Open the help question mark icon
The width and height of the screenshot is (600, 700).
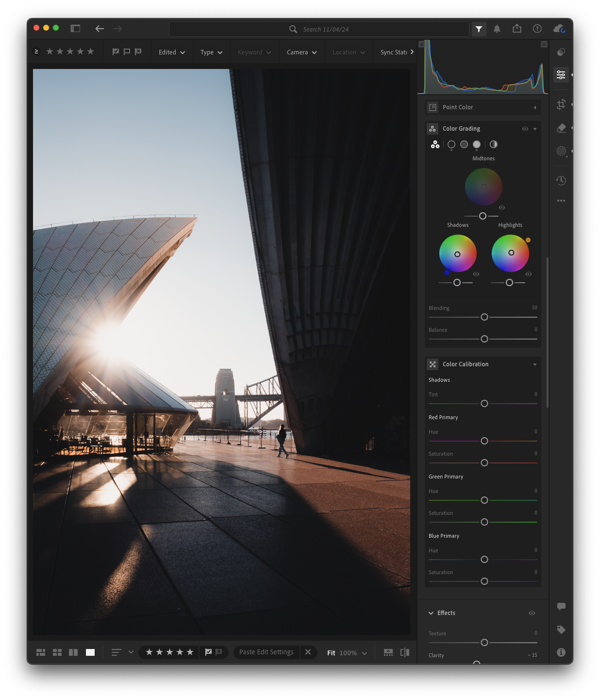tap(537, 29)
